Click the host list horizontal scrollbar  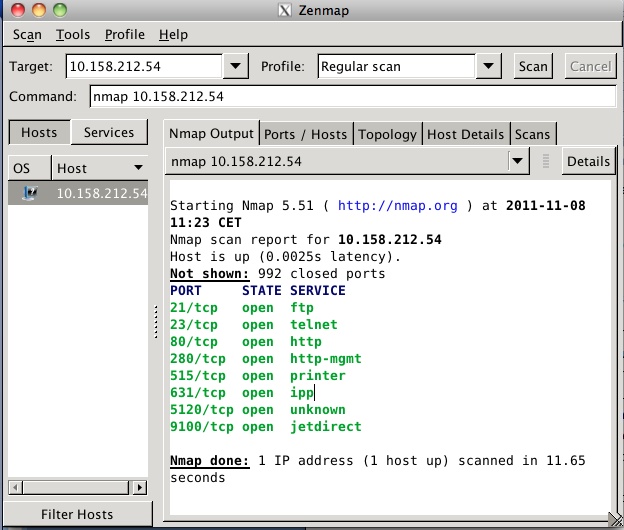(x=78, y=487)
